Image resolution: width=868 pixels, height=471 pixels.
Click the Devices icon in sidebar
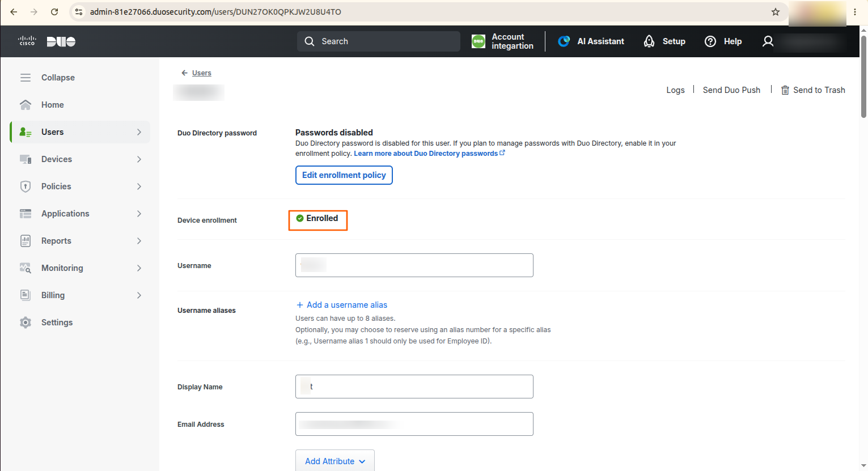[x=26, y=159]
